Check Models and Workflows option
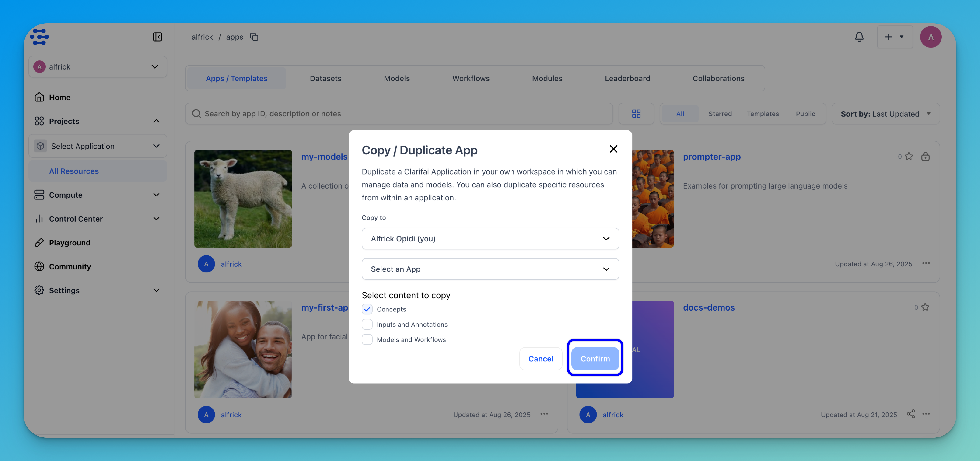980x461 pixels. point(367,340)
